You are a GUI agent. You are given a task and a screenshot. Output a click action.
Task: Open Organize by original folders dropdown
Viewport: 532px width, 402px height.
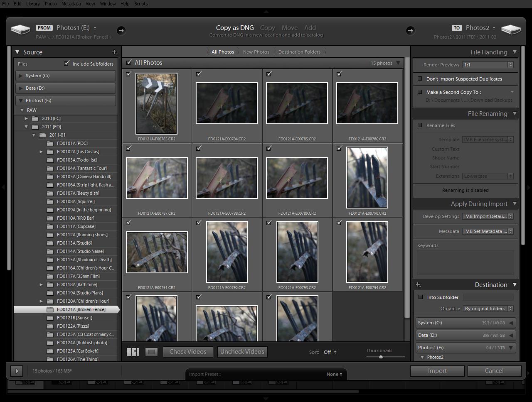click(488, 309)
